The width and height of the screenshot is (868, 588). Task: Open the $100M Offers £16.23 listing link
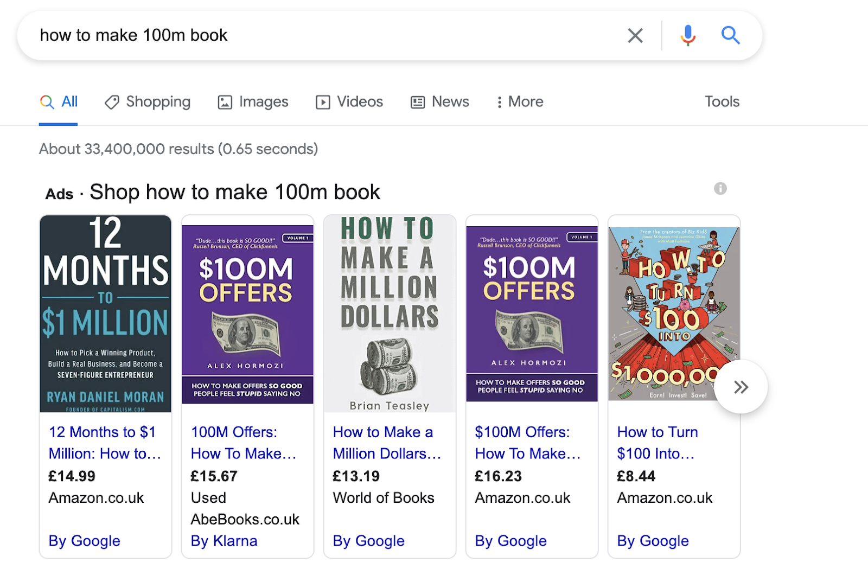(527, 443)
